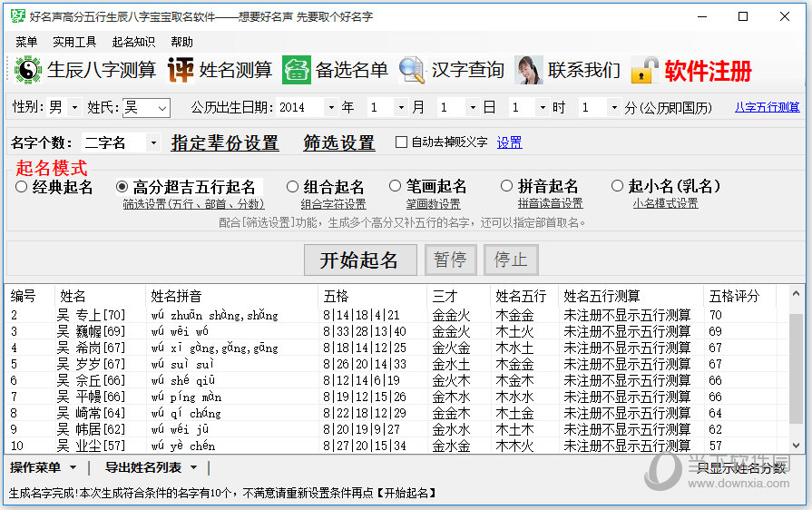Click the results list scroll up arrow
This screenshot has height=510, width=812.
click(797, 294)
